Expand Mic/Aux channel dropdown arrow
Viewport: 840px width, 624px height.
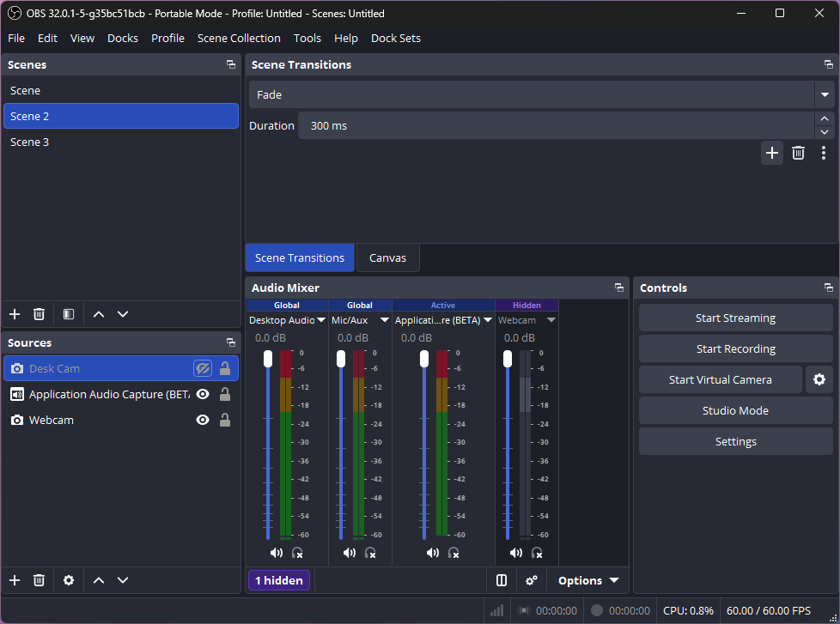385,320
